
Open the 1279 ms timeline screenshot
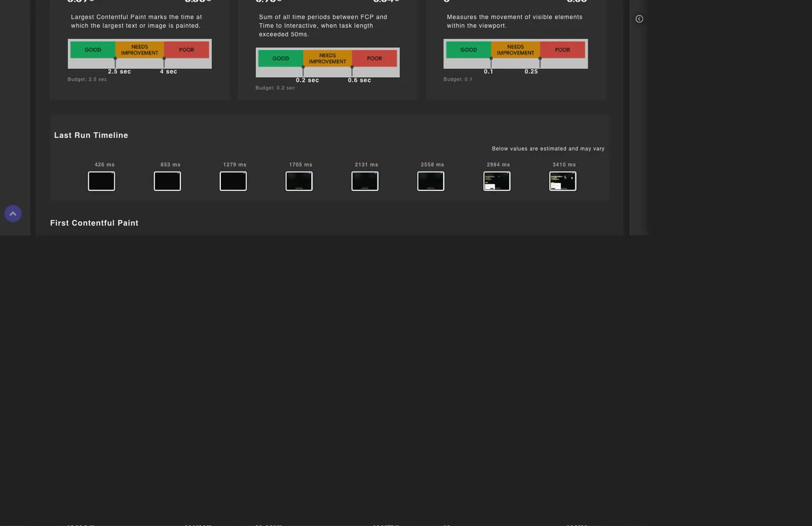(233, 181)
